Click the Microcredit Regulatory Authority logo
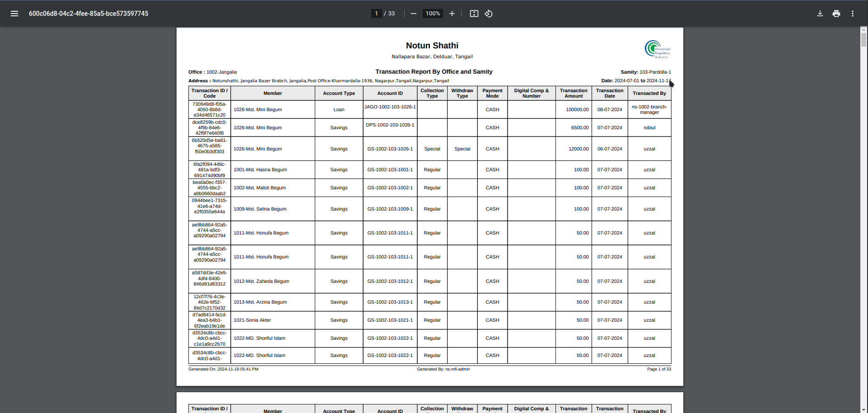 coord(658,50)
